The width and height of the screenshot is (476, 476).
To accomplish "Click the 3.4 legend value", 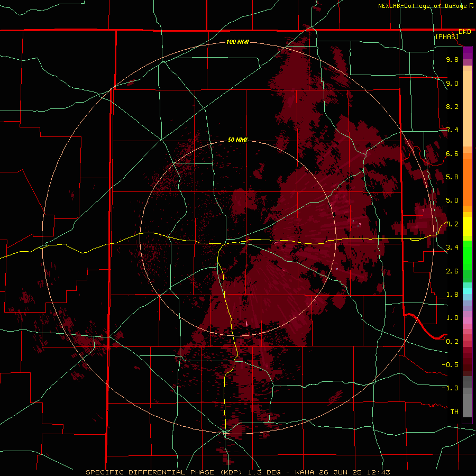I will tap(452, 248).
